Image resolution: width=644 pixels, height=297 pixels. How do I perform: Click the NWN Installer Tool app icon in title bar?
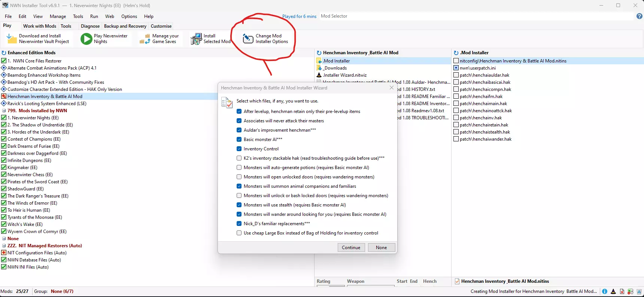pos(5,5)
